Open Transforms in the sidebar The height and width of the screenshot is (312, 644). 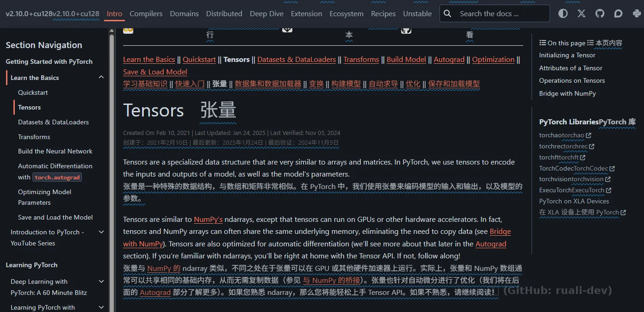[34, 137]
